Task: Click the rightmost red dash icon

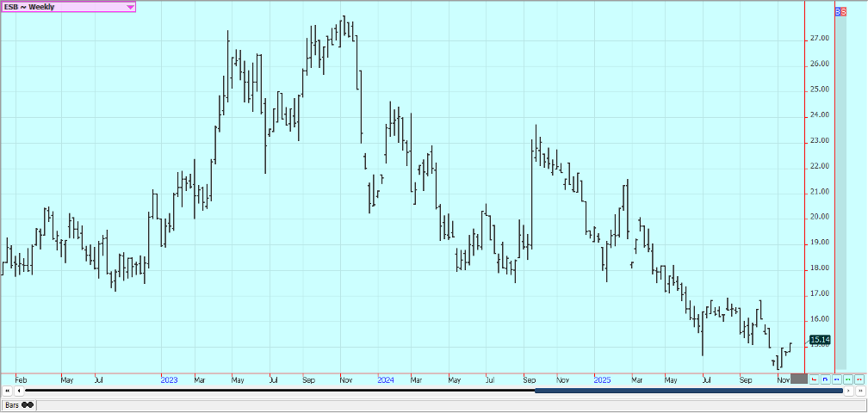Action: 859,379
